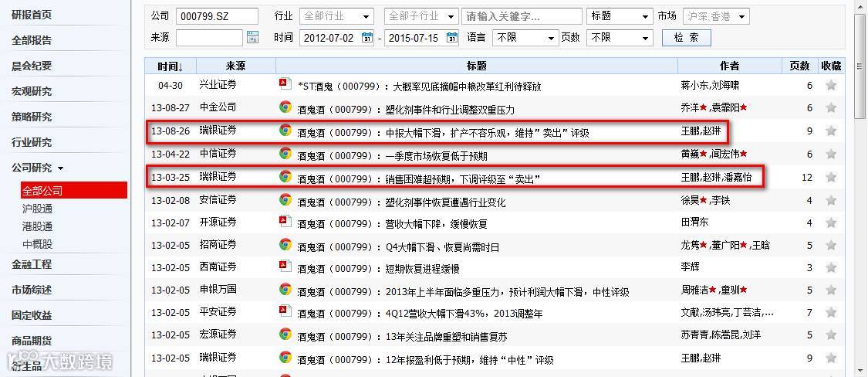This screenshot has height=377, width=868.
Task: Open the 页数 不限 dropdown
Action: click(620, 38)
